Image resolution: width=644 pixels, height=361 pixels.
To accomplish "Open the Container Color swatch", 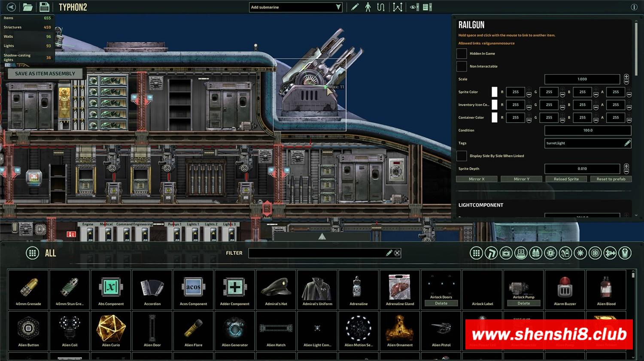I will (494, 117).
